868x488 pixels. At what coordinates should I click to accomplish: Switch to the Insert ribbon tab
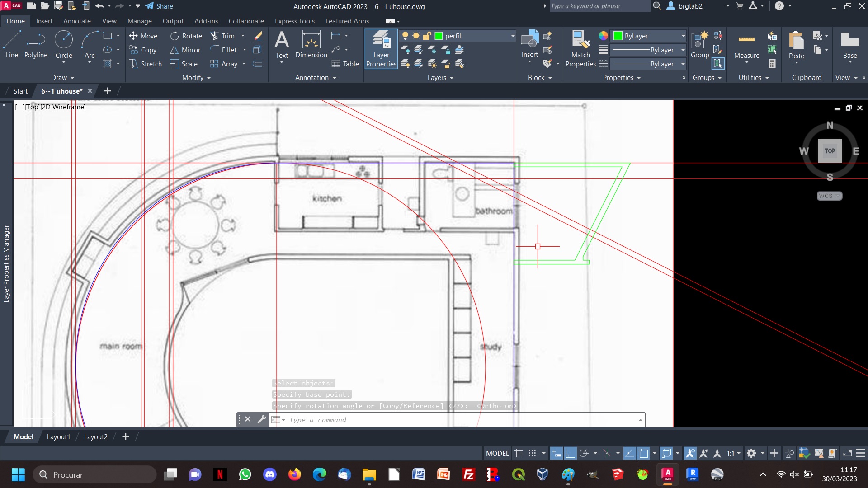click(43, 21)
